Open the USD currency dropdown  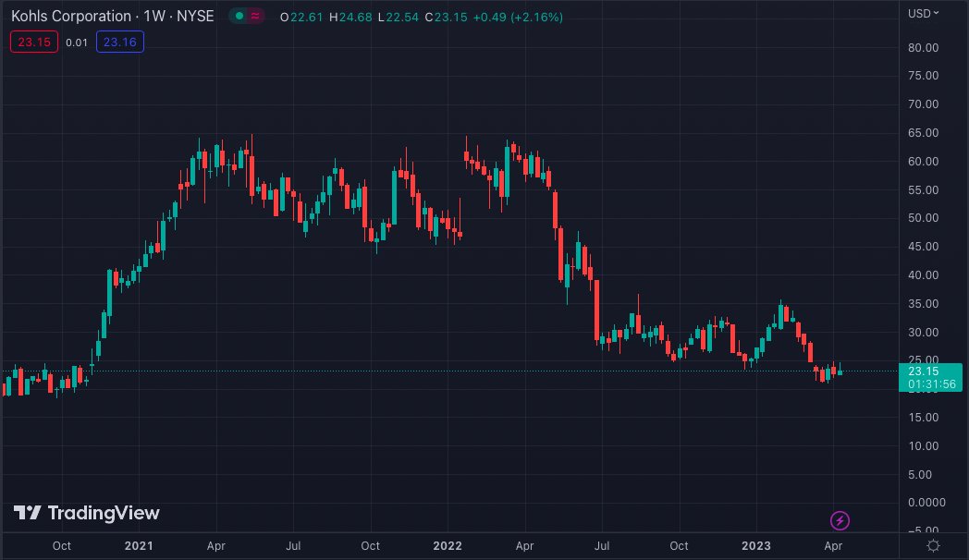(x=924, y=14)
